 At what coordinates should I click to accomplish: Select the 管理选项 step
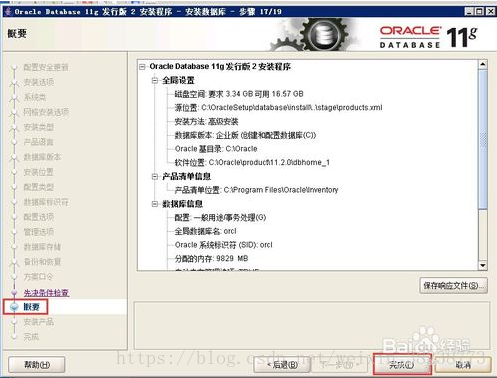click(38, 232)
